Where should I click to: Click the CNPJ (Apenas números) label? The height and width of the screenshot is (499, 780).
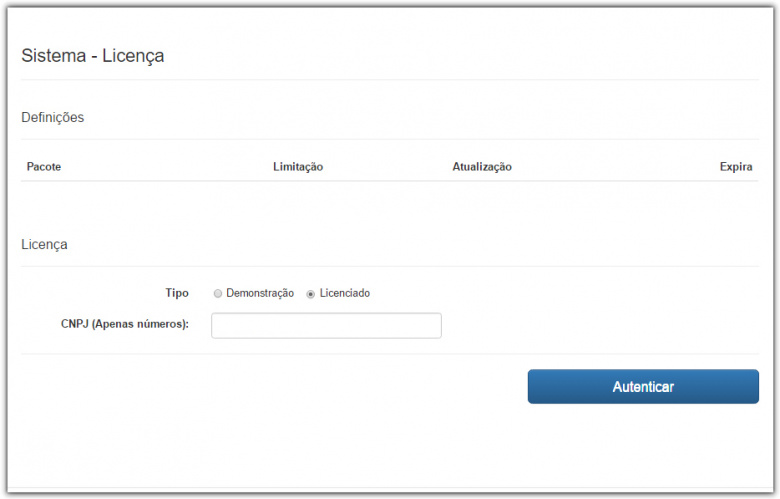tap(125, 324)
